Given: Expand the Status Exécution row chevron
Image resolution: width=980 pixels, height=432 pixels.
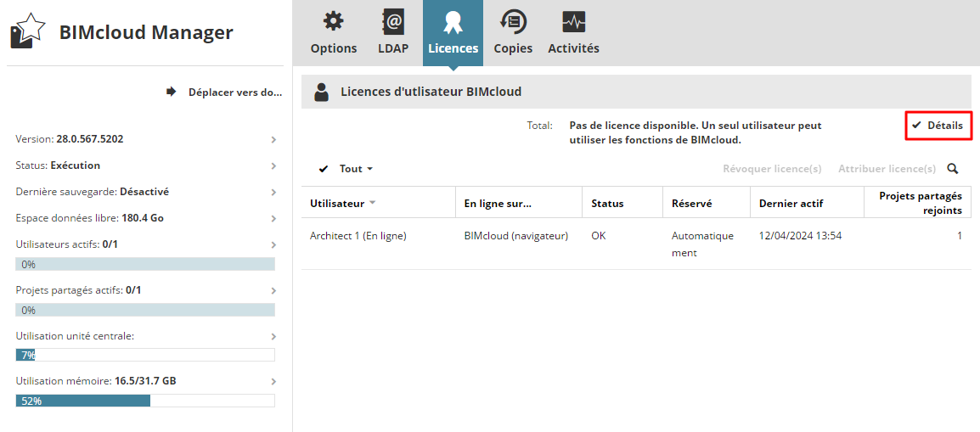Looking at the screenshot, I should pyautogui.click(x=273, y=166).
